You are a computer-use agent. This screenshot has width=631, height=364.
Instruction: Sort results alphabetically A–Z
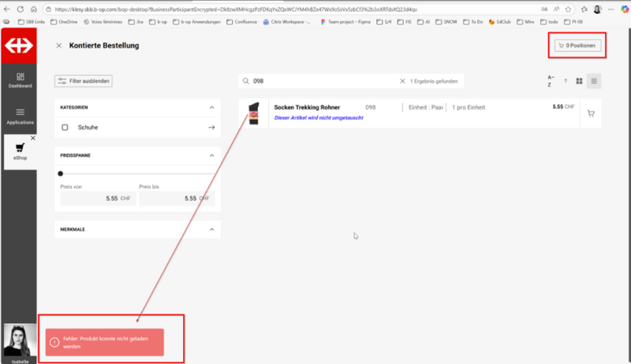(x=550, y=80)
